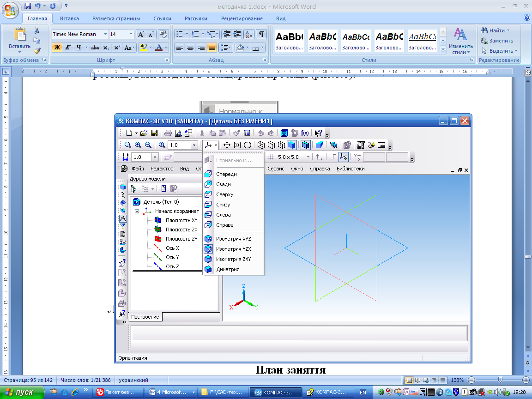This screenshot has height=399, width=532.
Task: Open the Выделить dropdown
Action: (499, 51)
